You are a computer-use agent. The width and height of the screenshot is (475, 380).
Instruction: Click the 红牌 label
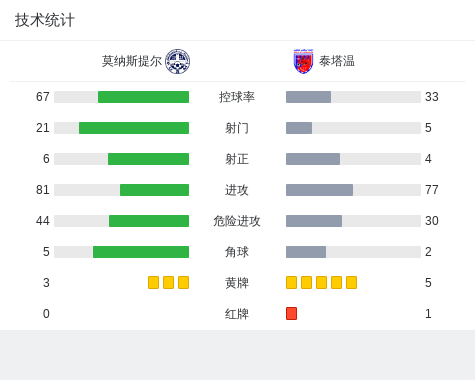tap(237, 314)
